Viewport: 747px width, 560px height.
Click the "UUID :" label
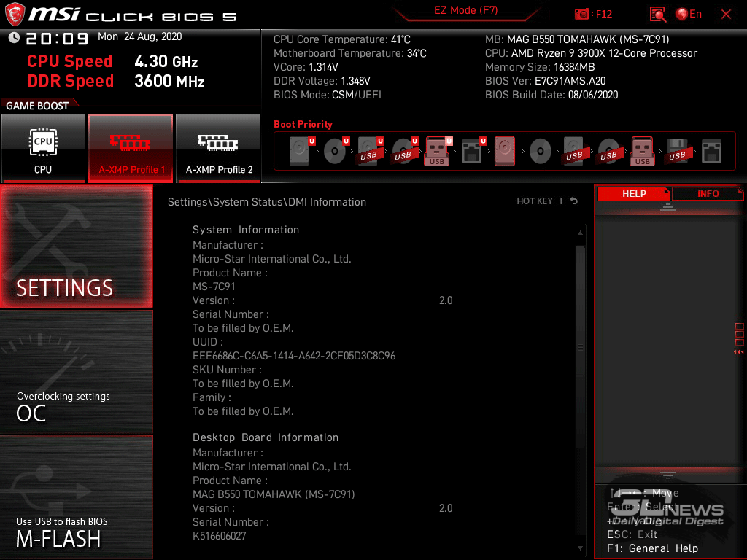pyautogui.click(x=208, y=342)
